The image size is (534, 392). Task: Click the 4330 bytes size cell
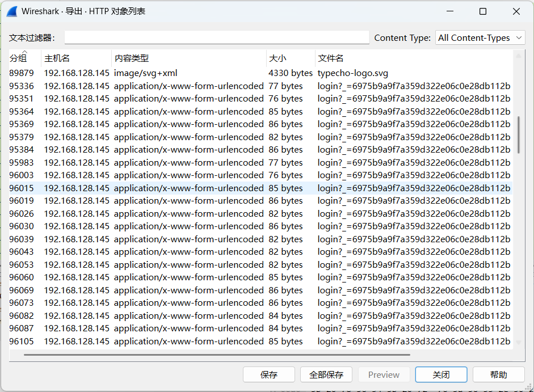click(x=290, y=73)
